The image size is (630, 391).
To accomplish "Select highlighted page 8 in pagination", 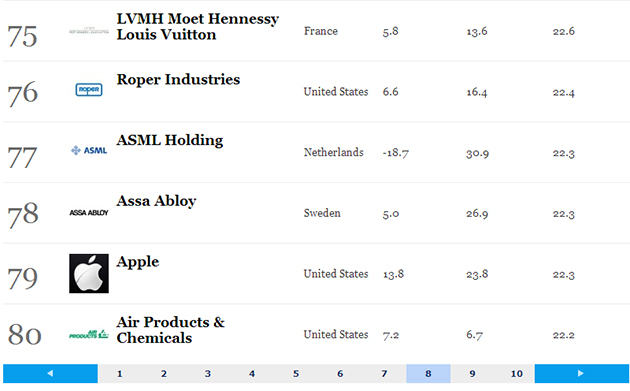I will click(428, 373).
